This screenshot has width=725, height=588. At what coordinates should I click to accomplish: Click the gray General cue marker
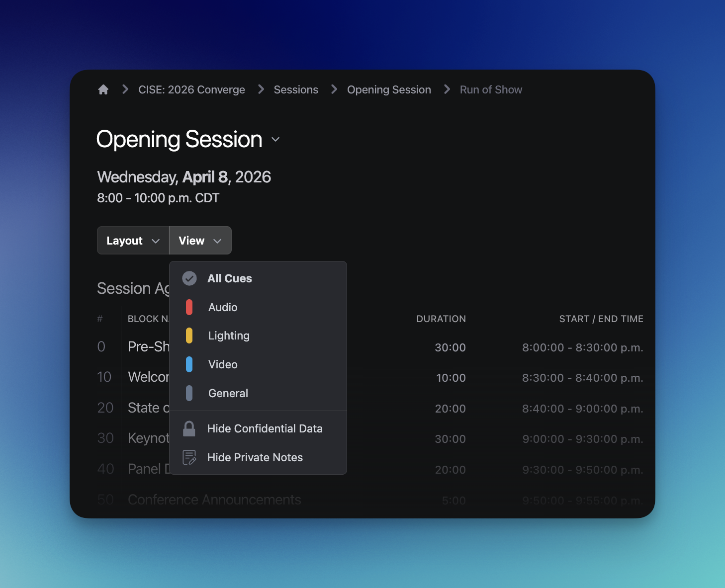click(x=189, y=393)
